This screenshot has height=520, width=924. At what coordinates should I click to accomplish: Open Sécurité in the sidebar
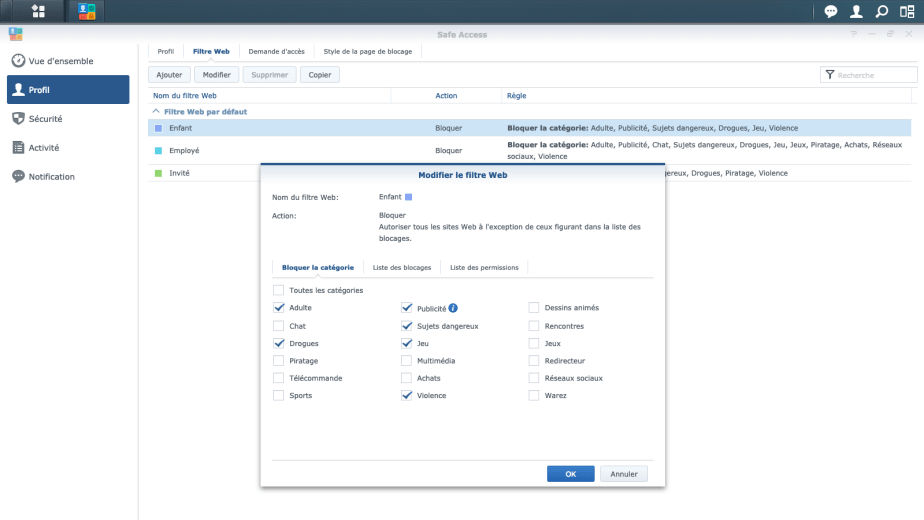coord(45,119)
